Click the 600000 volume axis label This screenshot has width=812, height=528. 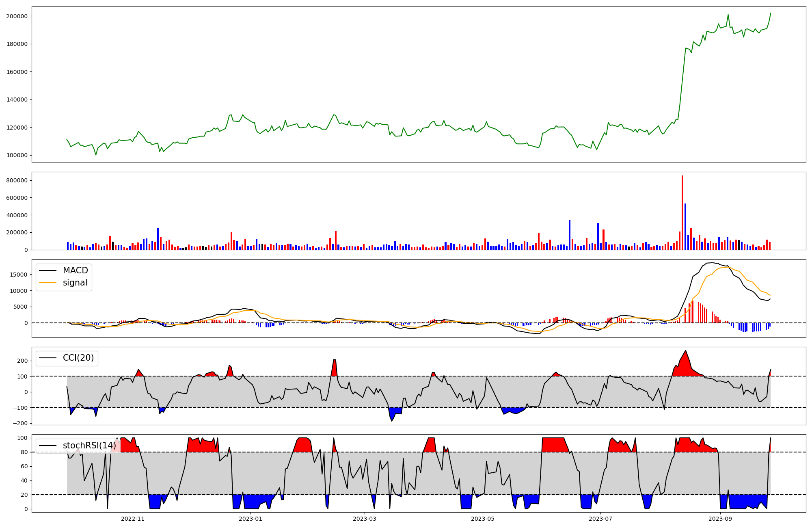pos(17,198)
